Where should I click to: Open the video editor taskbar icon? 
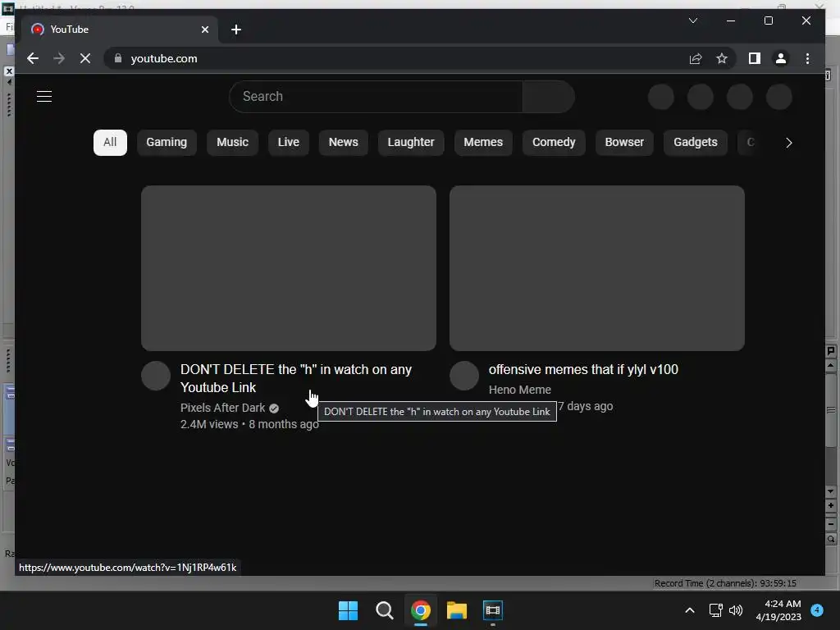coord(492,610)
